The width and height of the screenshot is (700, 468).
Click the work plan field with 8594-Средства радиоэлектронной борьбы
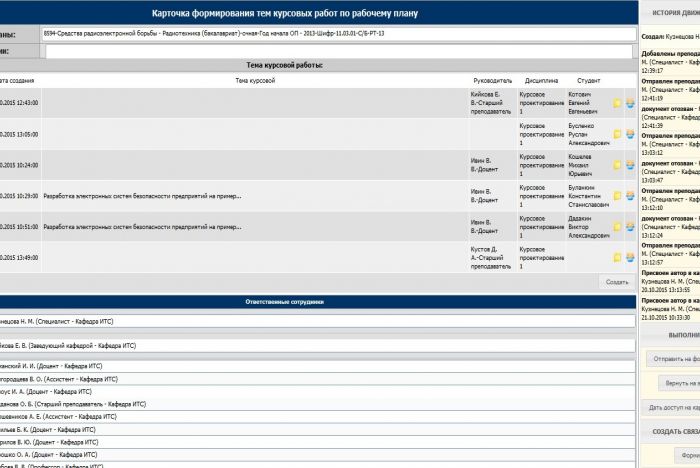340,34
